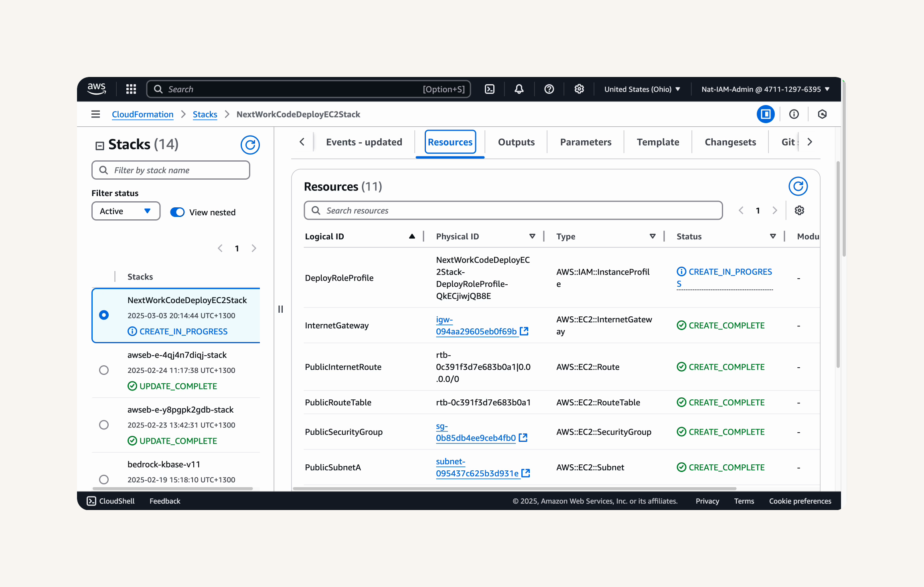Open Cookie preferences in the footer
Screen dimensions: 924x587
800,501
